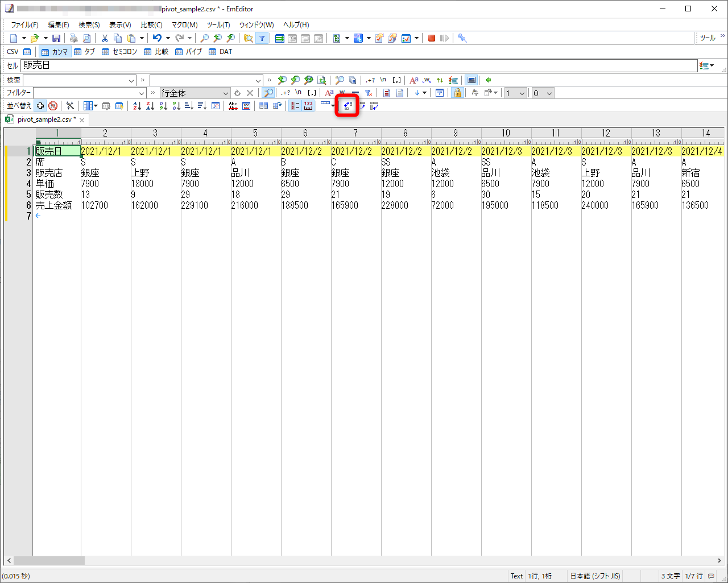Click the sort by length ascending icon
Viewport: 728px width, 583px height.
point(189,106)
